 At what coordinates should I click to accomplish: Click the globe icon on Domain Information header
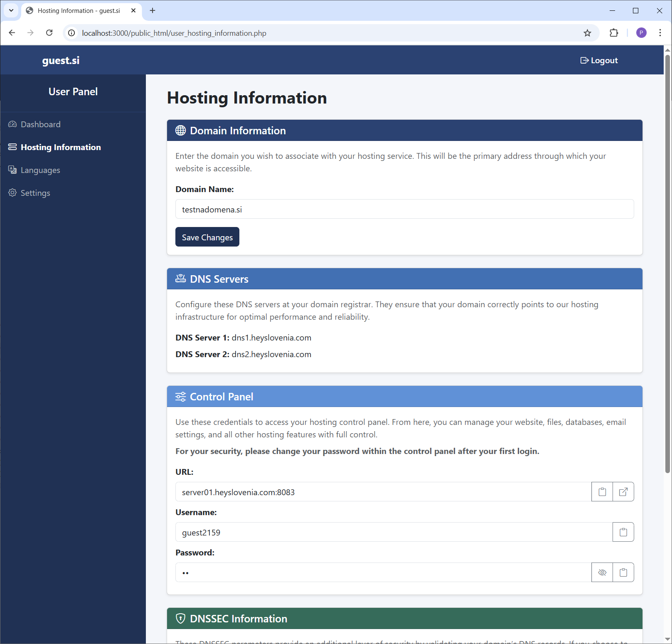pyautogui.click(x=180, y=130)
